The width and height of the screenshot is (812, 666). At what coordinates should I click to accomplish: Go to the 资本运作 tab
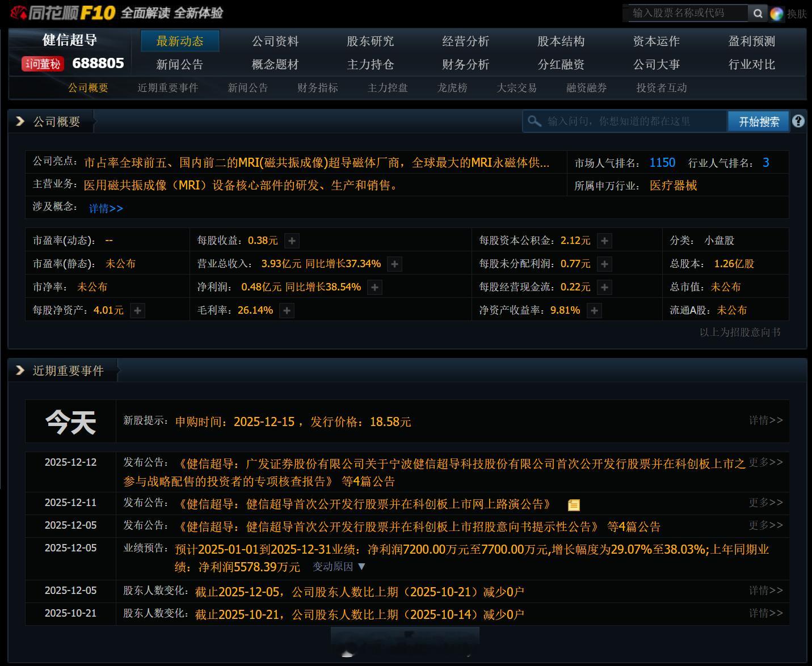(x=657, y=41)
